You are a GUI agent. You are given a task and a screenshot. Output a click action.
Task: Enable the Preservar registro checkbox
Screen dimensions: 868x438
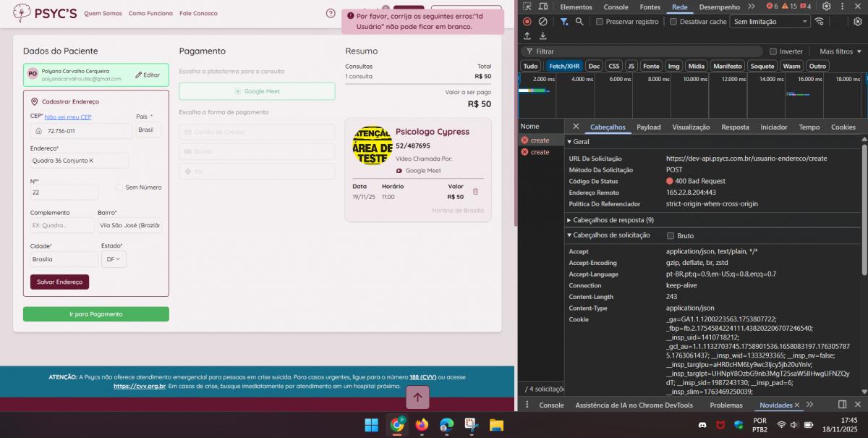[x=600, y=22]
